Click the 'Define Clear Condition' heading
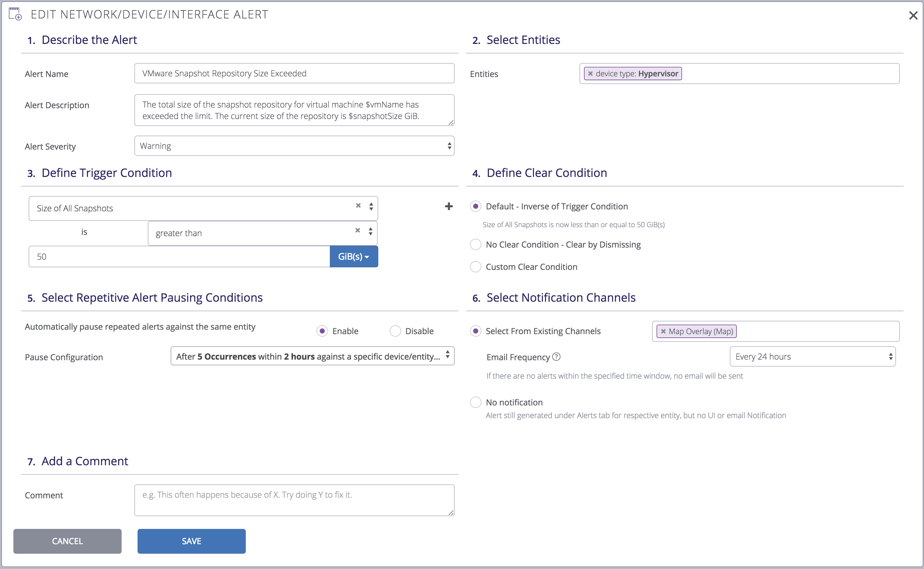The height and width of the screenshot is (569, 924). click(547, 173)
